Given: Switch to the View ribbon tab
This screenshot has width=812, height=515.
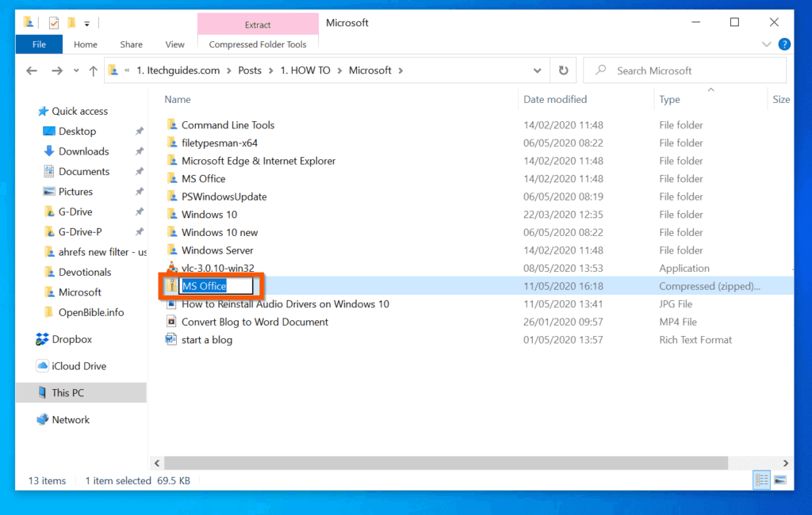Looking at the screenshot, I should 174,44.
